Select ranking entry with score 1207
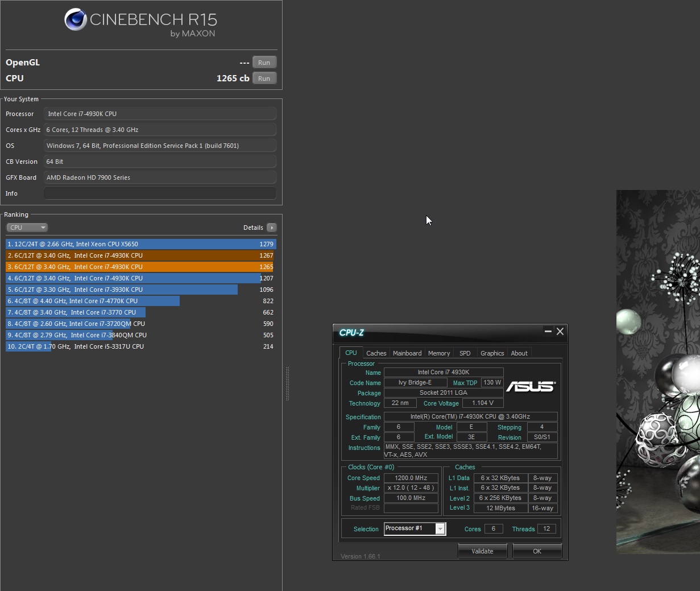The width and height of the screenshot is (700, 591). coord(140,278)
